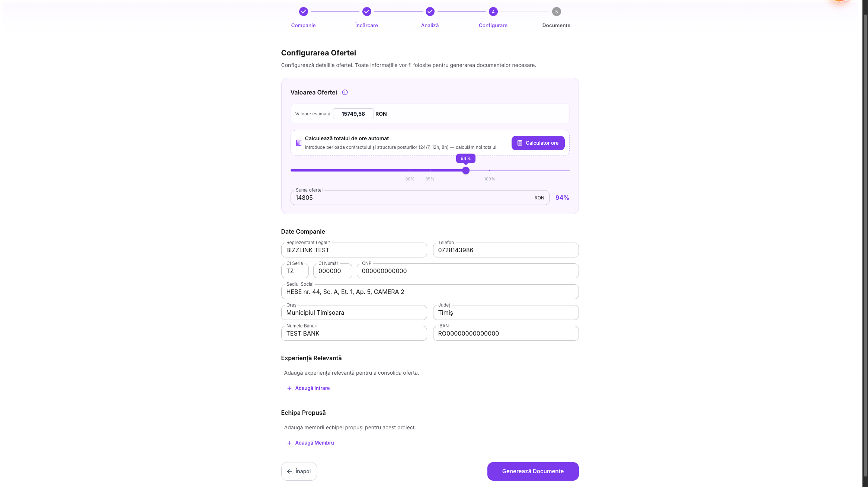Generate documents with Generează Documente button
This screenshot has height=487, width=868.
(x=533, y=471)
